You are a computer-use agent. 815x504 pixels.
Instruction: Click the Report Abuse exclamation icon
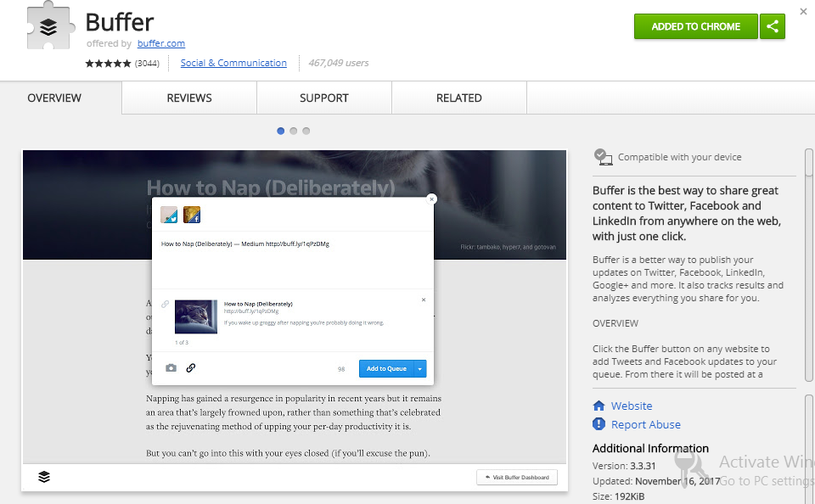pyautogui.click(x=599, y=424)
